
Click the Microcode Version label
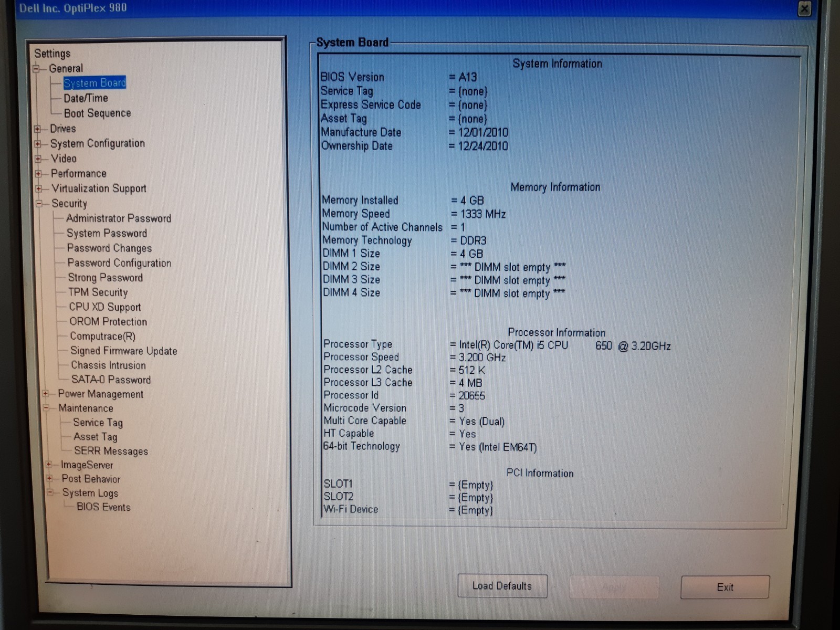point(365,408)
